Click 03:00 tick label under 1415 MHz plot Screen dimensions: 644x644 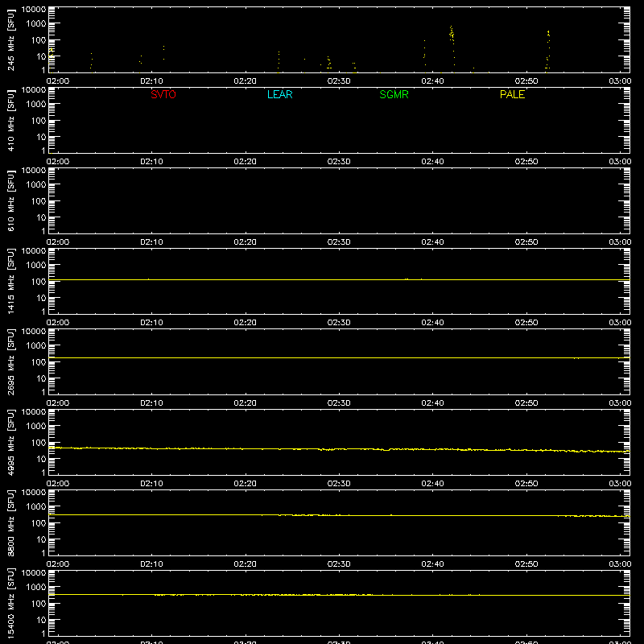pyautogui.click(x=620, y=323)
